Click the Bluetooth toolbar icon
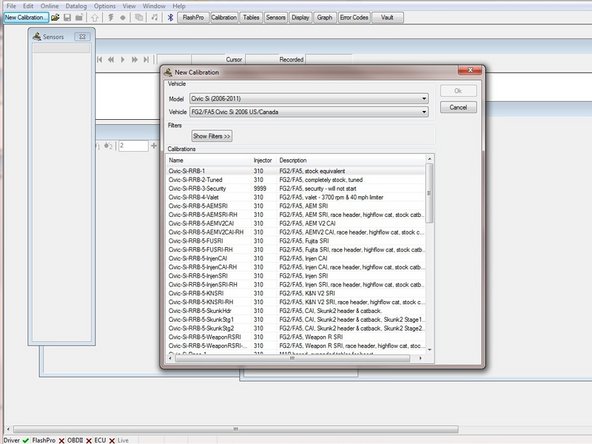The image size is (592, 444). pos(170,18)
